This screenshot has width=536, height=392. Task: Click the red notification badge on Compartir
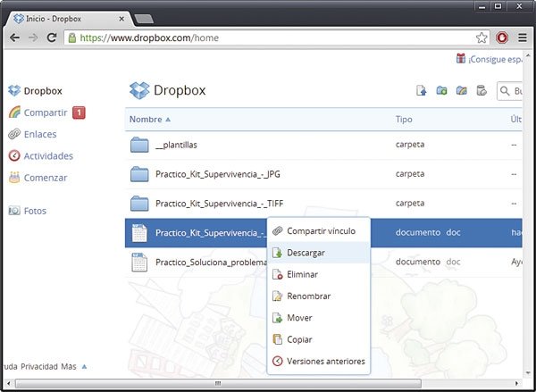click(79, 113)
